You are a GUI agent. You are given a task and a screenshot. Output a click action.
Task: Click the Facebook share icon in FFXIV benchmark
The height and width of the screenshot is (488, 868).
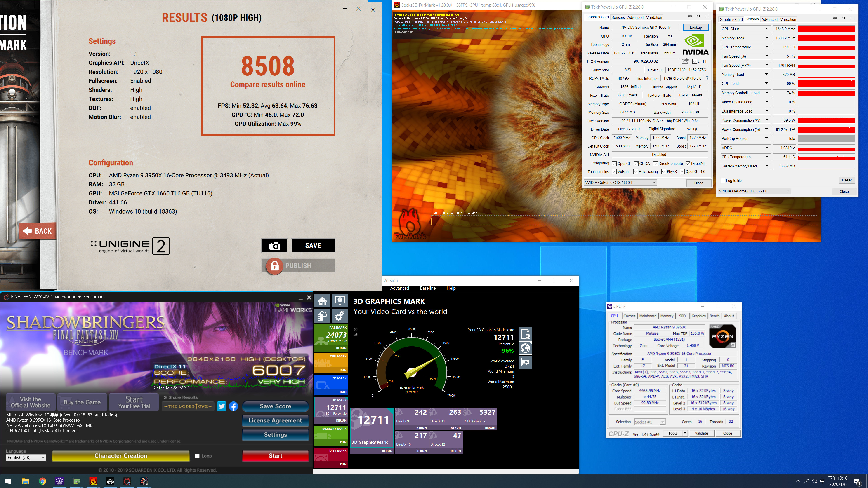click(234, 406)
